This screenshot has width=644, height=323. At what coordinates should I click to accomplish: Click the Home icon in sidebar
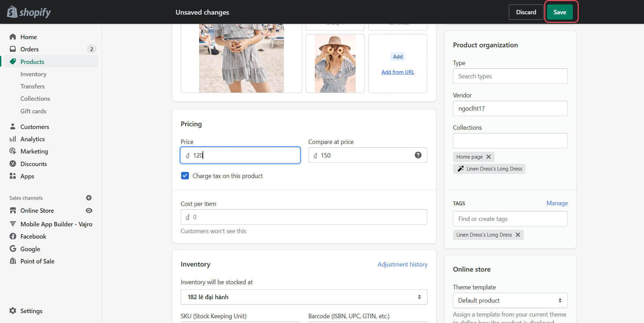(13, 37)
